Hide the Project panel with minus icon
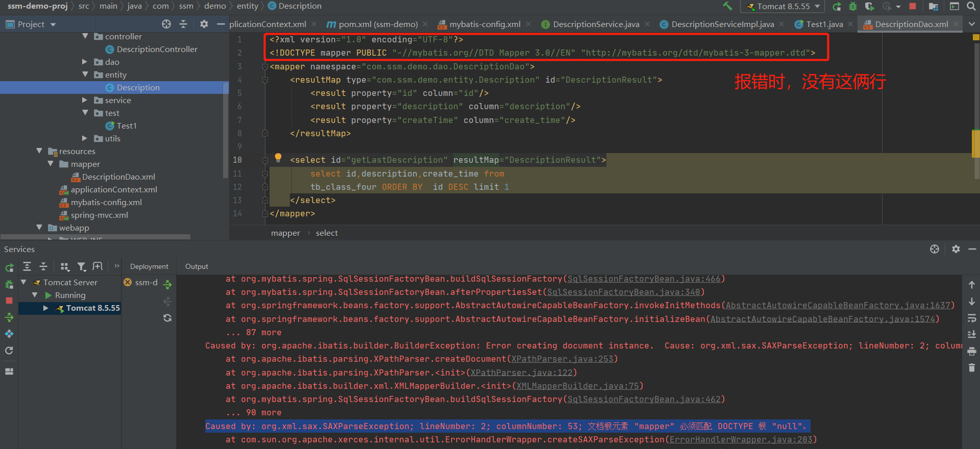980x449 pixels. pyautogui.click(x=220, y=24)
